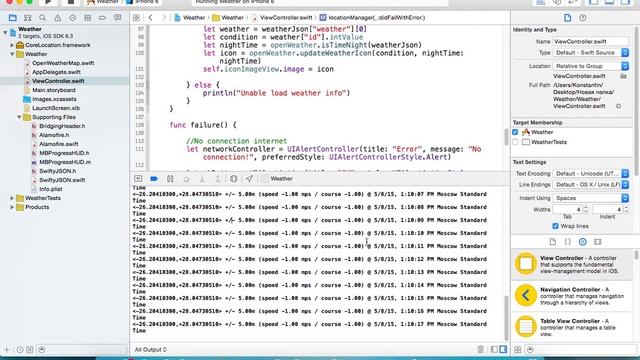This screenshot has height=360, width=640.
Task: Hide the debug area
Action: [x=138, y=178]
